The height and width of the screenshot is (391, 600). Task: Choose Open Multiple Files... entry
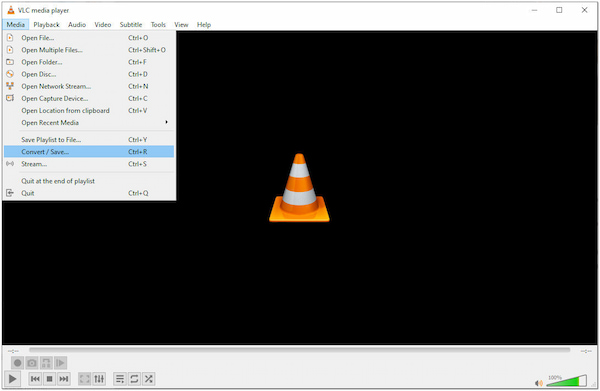click(89, 50)
